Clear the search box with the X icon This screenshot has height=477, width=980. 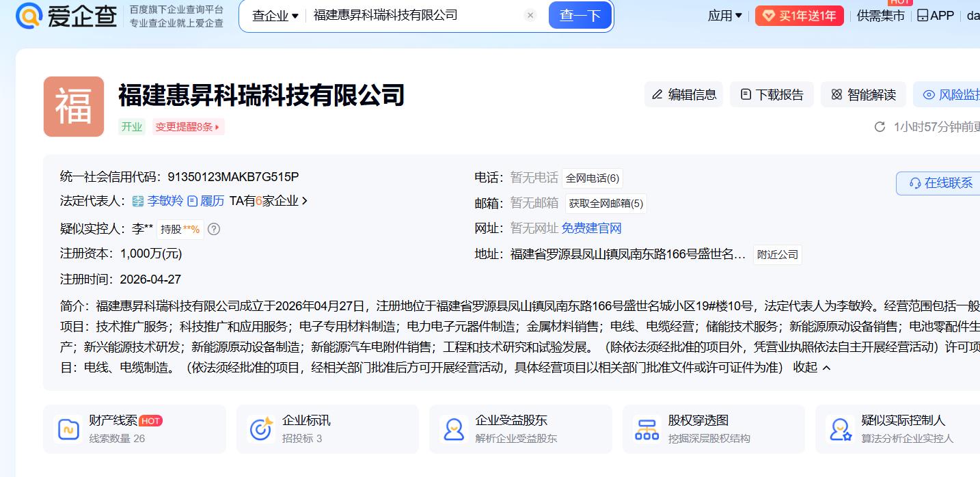click(x=530, y=15)
